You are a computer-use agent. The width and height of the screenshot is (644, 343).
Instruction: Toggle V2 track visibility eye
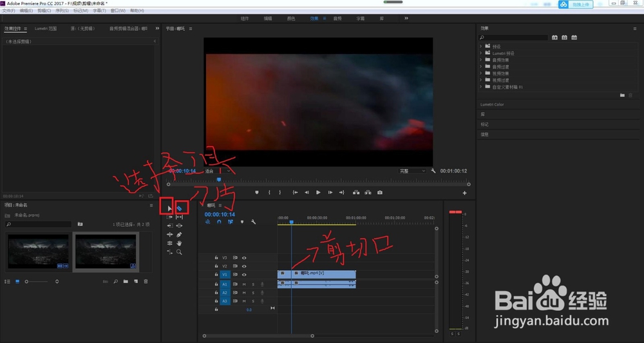244,266
